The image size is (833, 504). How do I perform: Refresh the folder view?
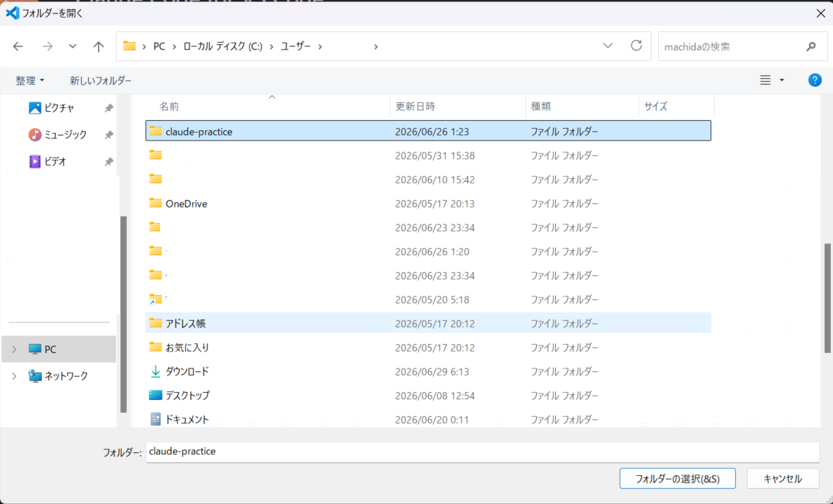[636, 45]
